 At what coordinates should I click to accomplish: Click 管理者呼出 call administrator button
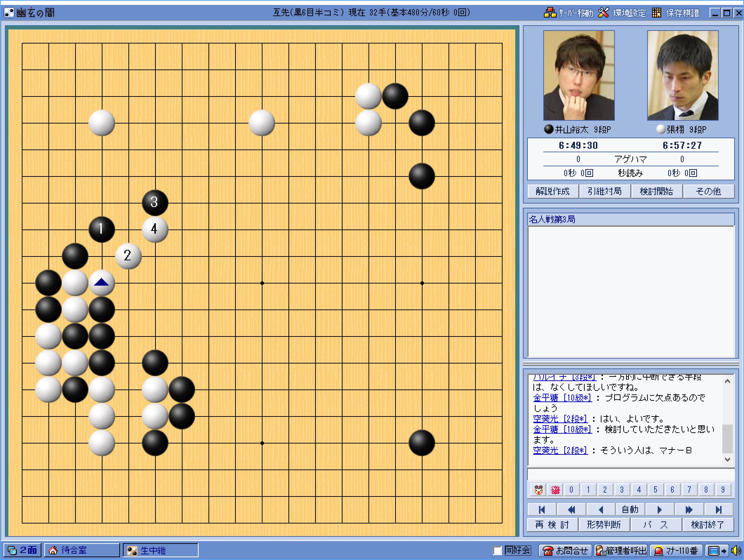(621, 551)
